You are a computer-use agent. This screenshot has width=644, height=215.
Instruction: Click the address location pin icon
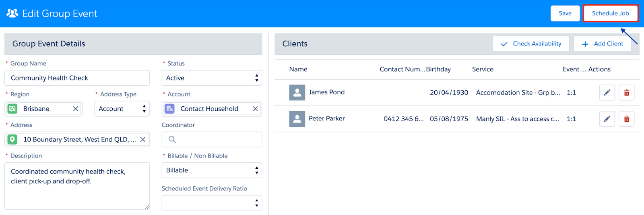[12, 139]
